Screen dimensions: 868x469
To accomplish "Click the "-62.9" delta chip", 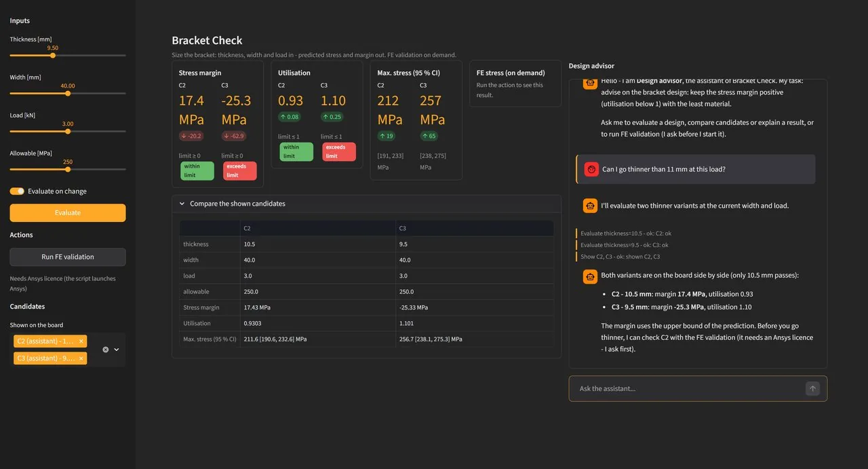I will 234,136.
